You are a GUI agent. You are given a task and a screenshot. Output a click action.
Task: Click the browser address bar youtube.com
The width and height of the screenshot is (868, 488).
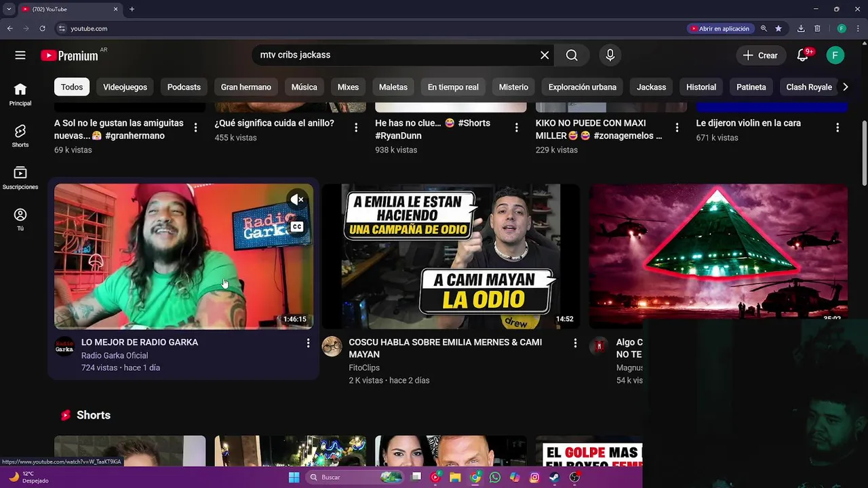(89, 28)
